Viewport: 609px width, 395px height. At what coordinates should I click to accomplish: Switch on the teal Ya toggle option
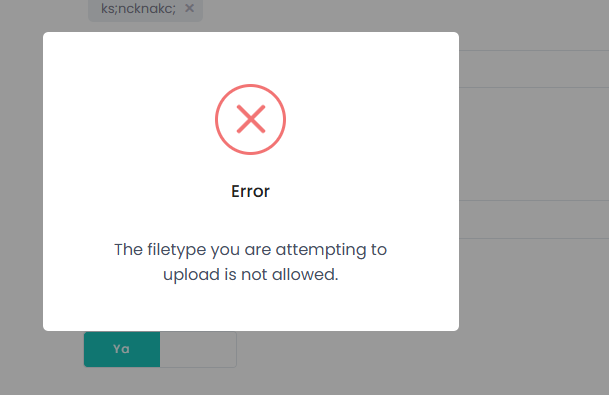(122, 349)
